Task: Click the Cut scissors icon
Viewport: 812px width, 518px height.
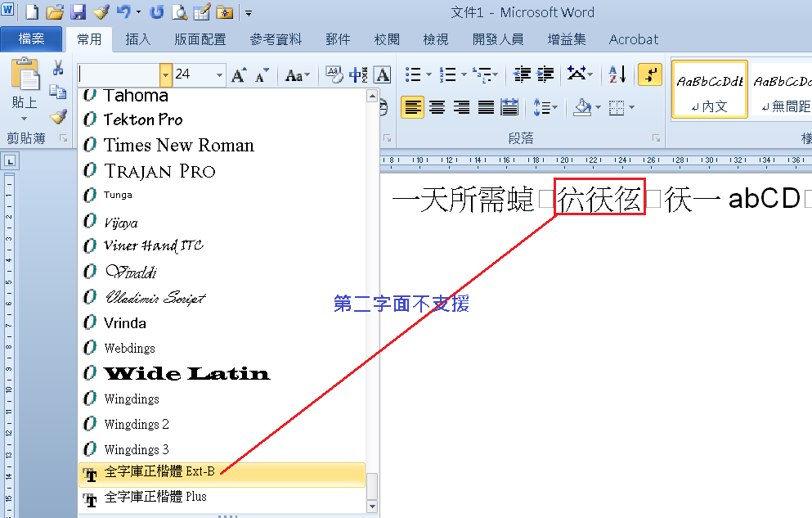Action: (x=58, y=68)
